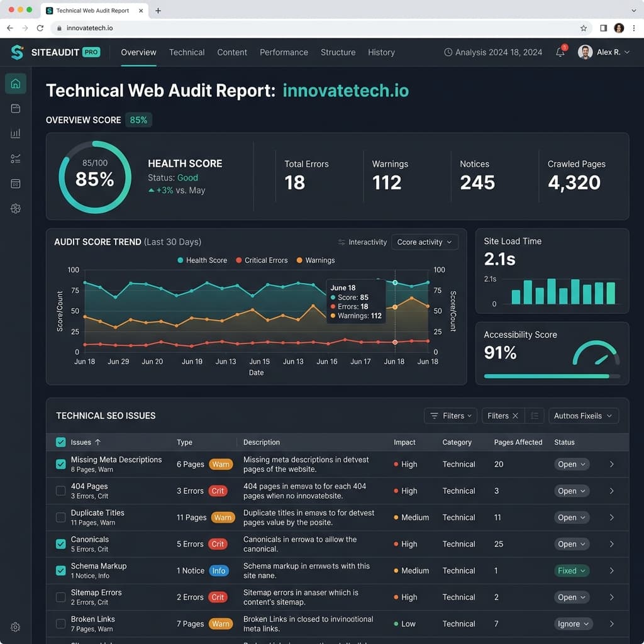Open the Chrome three-dot menu
The width and height of the screenshot is (644, 644).
click(634, 28)
